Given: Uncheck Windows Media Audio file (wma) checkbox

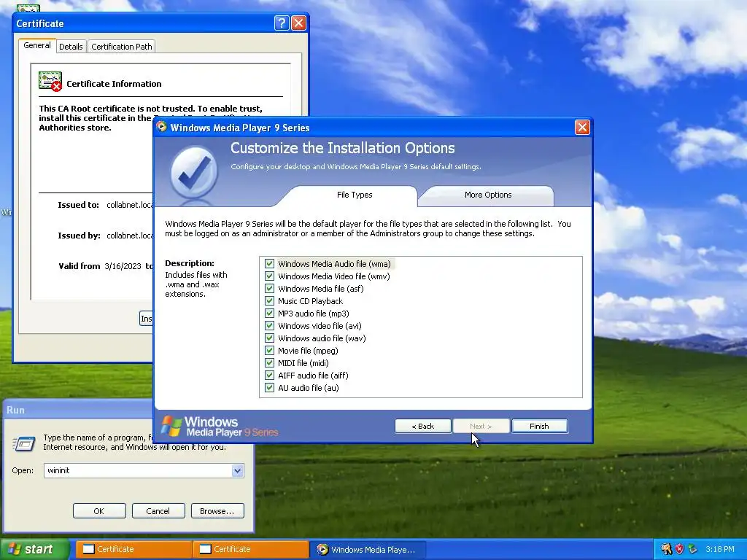Looking at the screenshot, I should point(270,264).
